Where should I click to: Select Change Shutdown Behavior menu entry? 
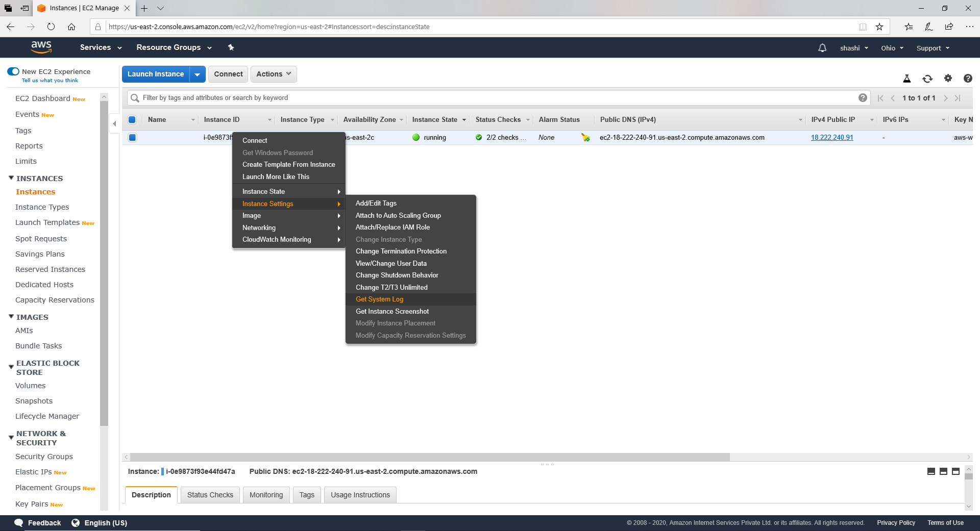pos(397,275)
